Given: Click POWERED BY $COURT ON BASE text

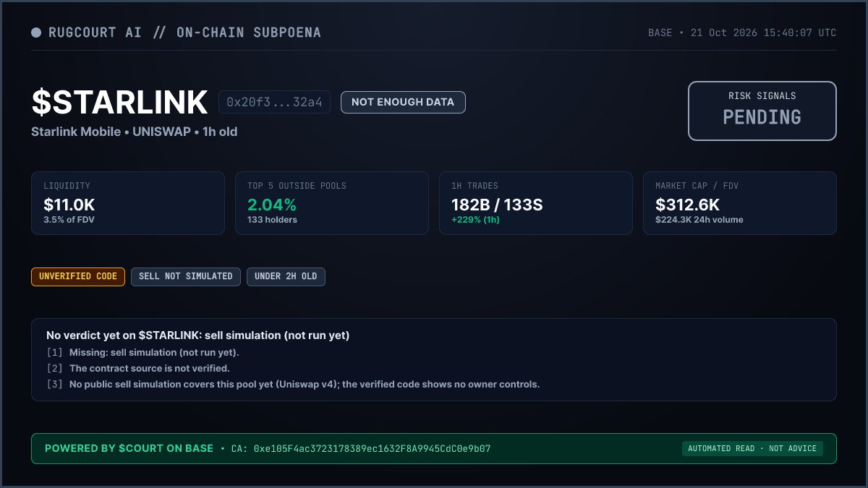Looking at the screenshot, I should coord(129,448).
